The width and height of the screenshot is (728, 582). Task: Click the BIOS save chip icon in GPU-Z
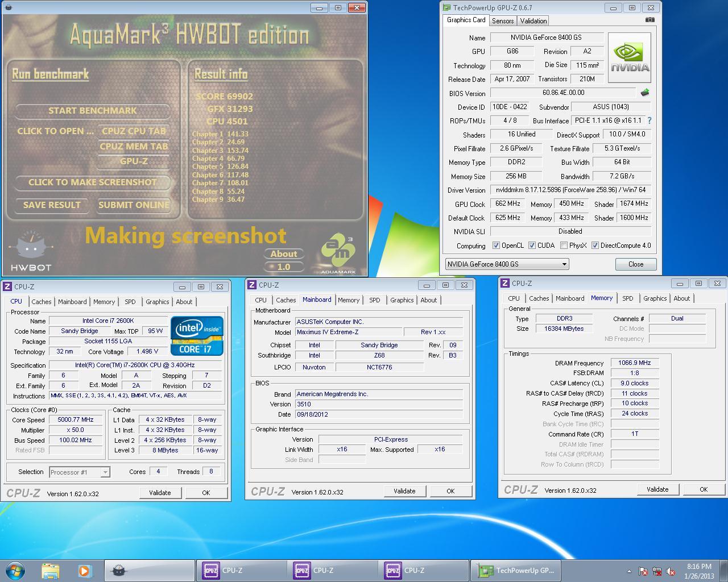coord(645,93)
